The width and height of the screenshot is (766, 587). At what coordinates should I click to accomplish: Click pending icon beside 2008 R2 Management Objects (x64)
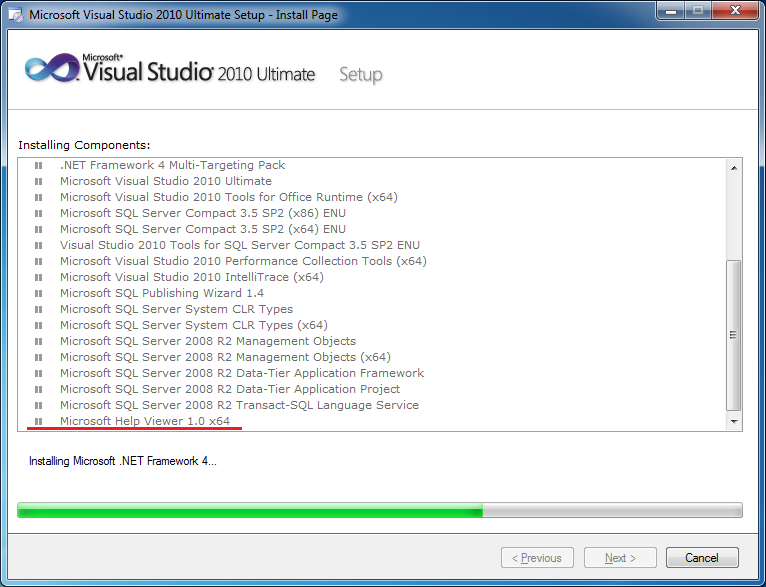pyautogui.click(x=39, y=357)
